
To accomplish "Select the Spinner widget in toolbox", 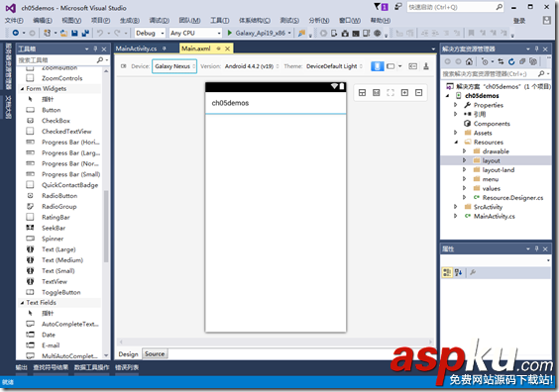I will 53,239.
